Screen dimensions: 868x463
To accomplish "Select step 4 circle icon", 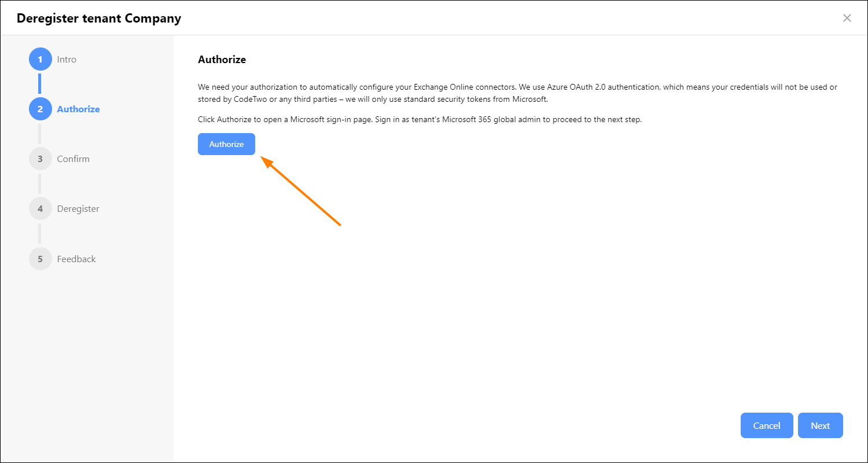I will coord(40,208).
